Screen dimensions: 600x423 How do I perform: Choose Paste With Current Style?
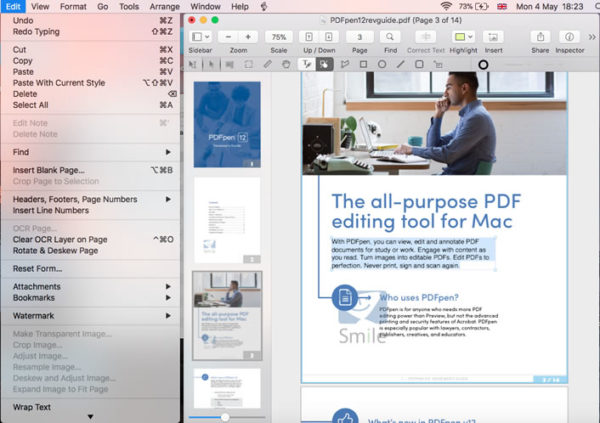coord(90,83)
